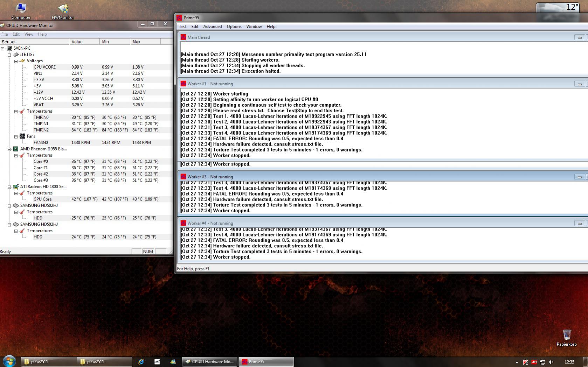Open the File menu in Hardware Monitor
The width and height of the screenshot is (588, 367).
pyautogui.click(x=5, y=34)
